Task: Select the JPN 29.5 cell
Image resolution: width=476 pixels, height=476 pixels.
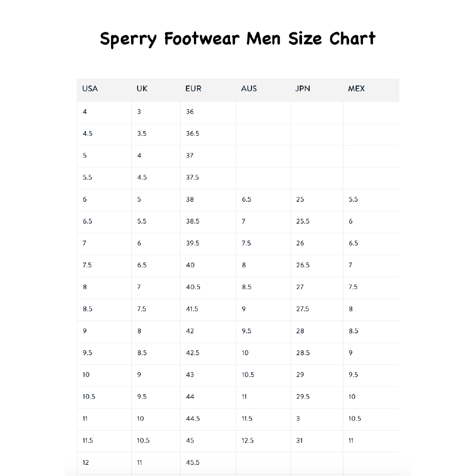Action: pyautogui.click(x=303, y=397)
